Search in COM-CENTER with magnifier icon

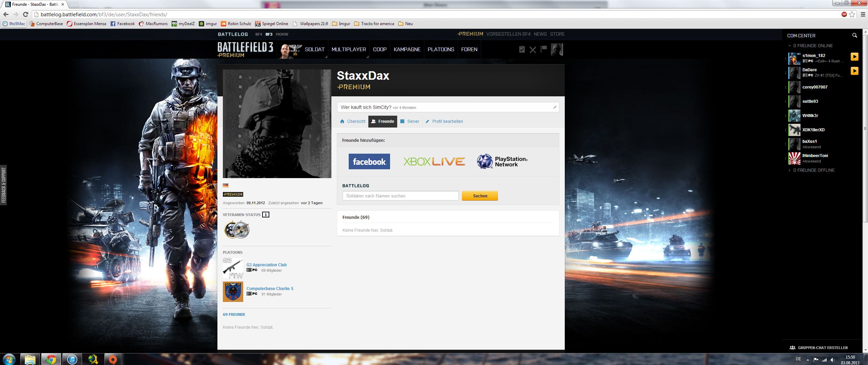point(854,35)
